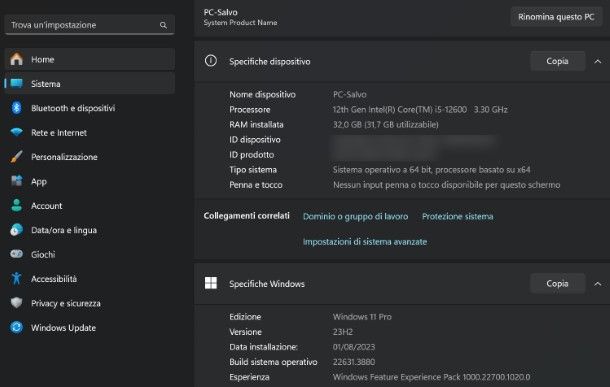Viewport: 610px width, 387px height.
Task: Open the App settings section
Action: (x=89, y=181)
